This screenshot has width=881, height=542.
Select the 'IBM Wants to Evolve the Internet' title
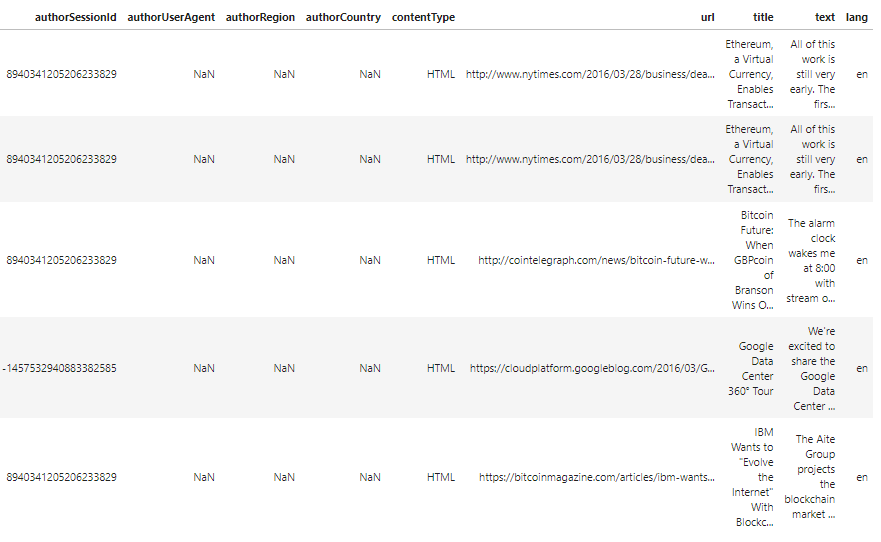(x=756, y=477)
